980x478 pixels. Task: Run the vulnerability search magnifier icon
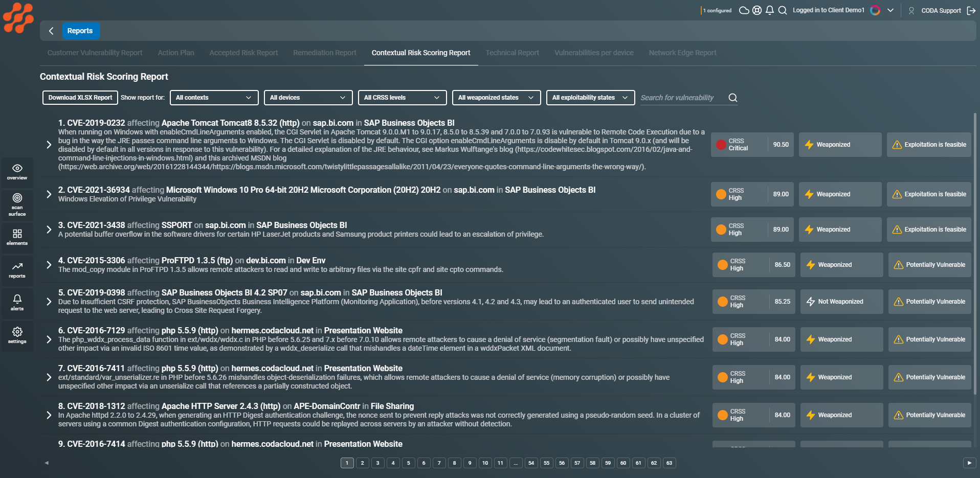tap(733, 98)
